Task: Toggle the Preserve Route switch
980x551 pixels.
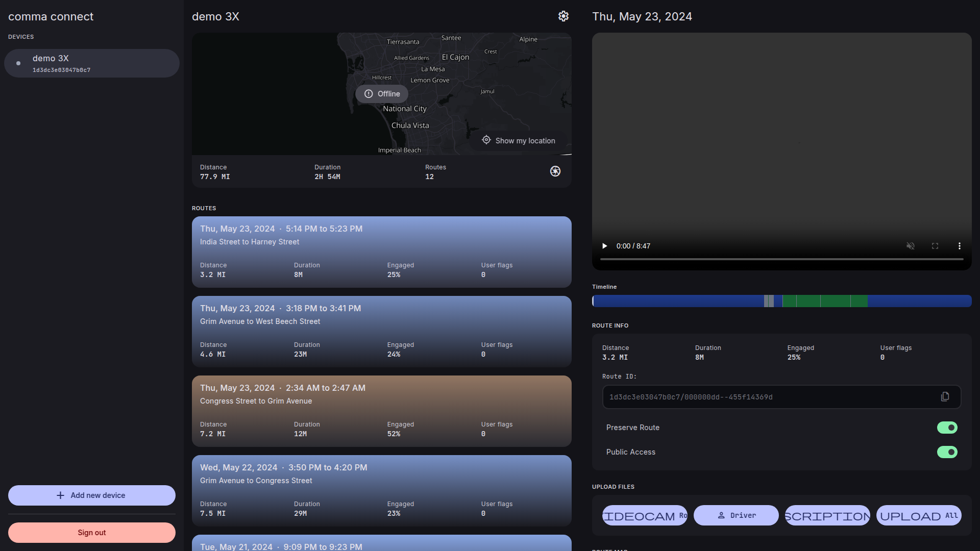Action: (947, 428)
